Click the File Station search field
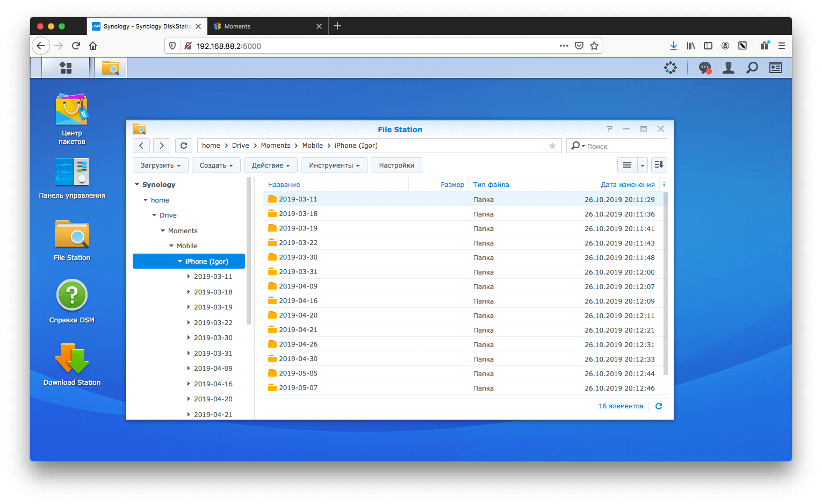822x504 pixels. tap(623, 146)
